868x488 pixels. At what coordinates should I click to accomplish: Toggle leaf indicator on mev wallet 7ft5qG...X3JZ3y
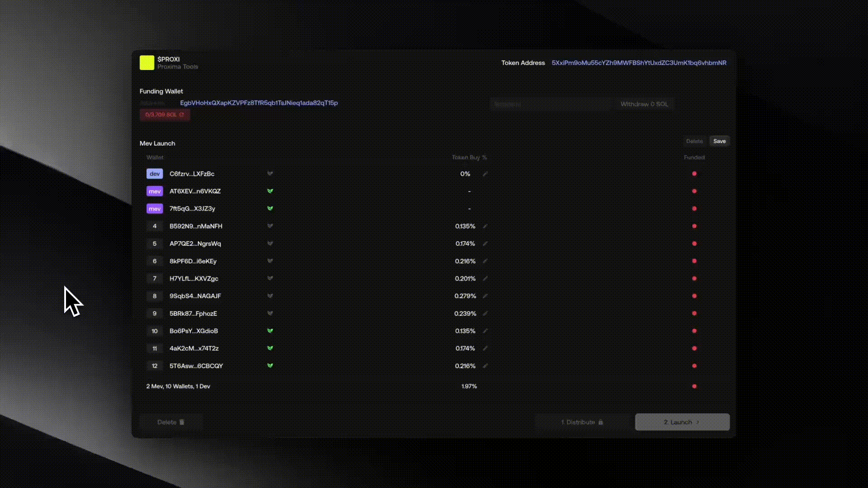[x=270, y=209]
